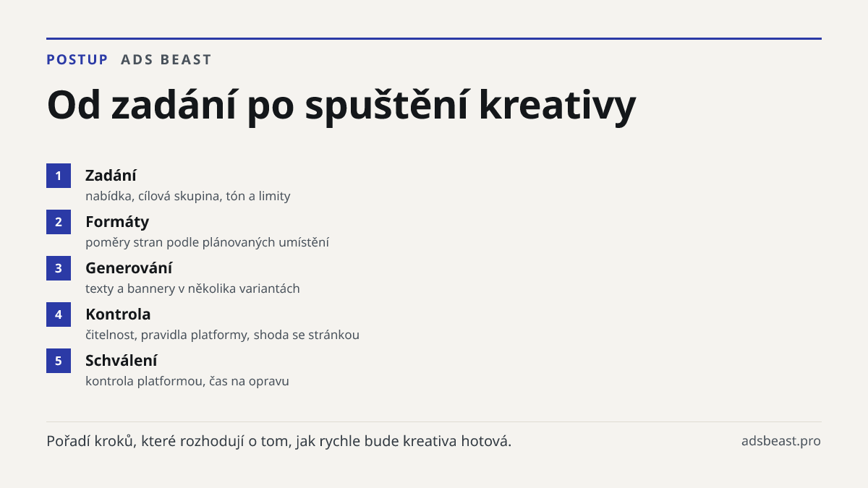Select the Schválení step title
This screenshot has height=488, width=868.
pos(122,361)
